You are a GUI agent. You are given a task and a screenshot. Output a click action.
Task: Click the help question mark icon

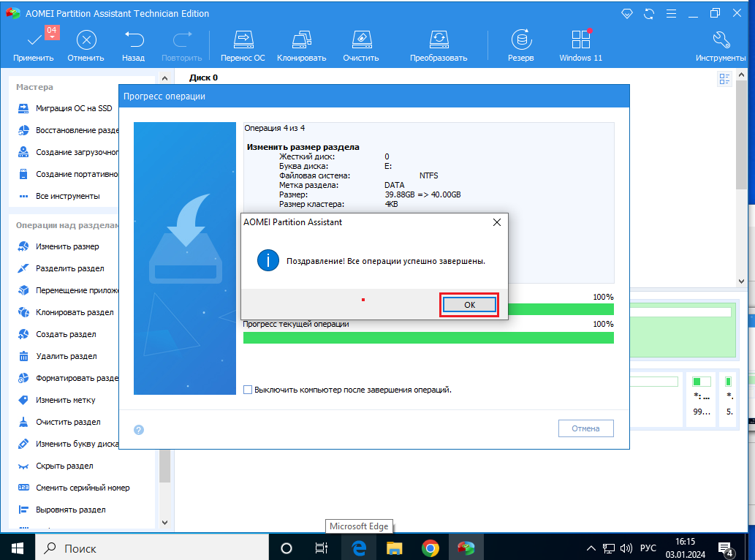139,430
